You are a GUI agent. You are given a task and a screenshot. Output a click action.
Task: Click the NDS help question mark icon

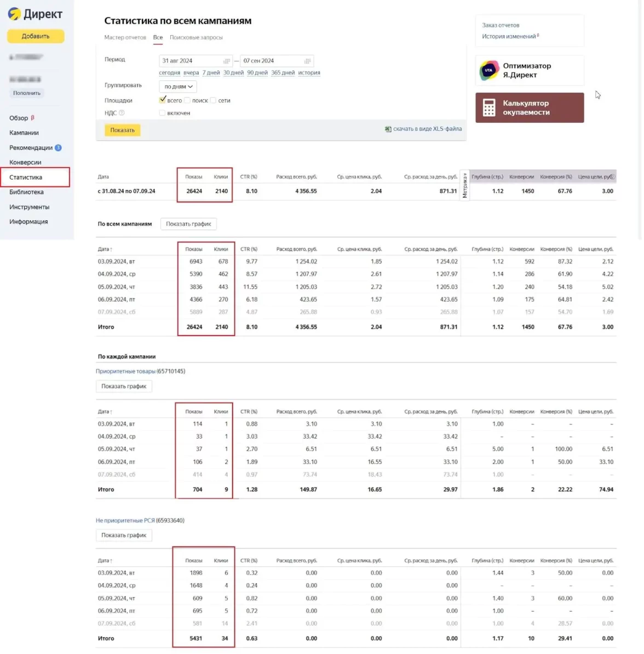pyautogui.click(x=122, y=113)
